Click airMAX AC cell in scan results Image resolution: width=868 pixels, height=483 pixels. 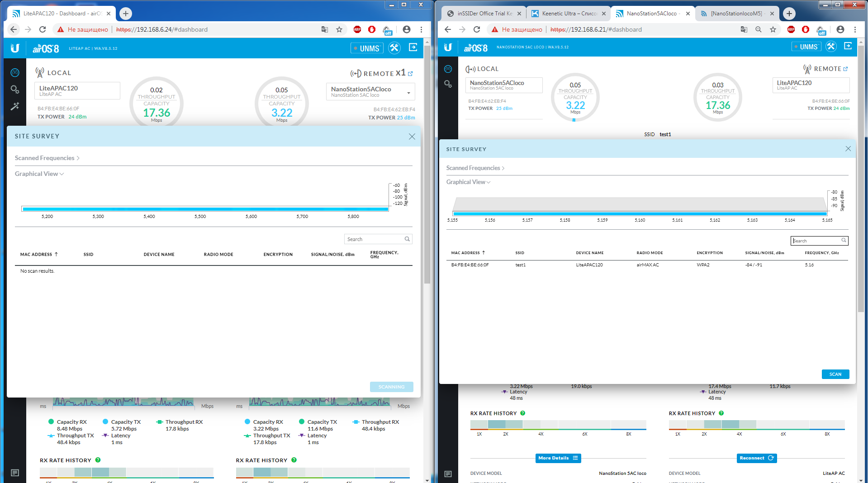pyautogui.click(x=648, y=265)
